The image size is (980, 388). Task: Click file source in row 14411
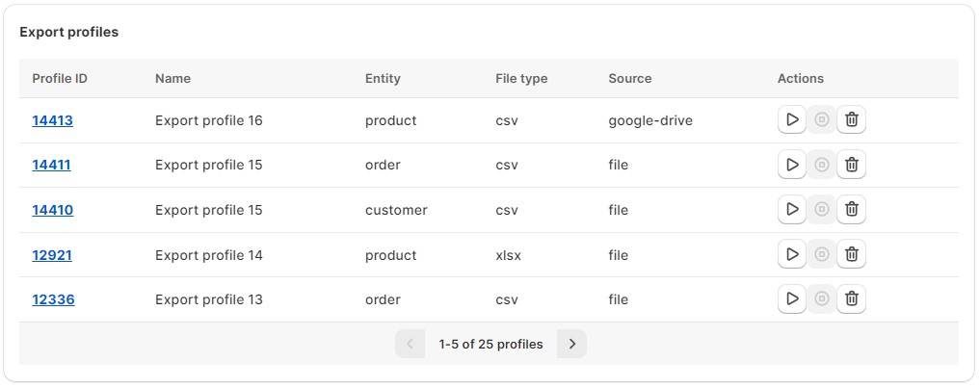(618, 165)
